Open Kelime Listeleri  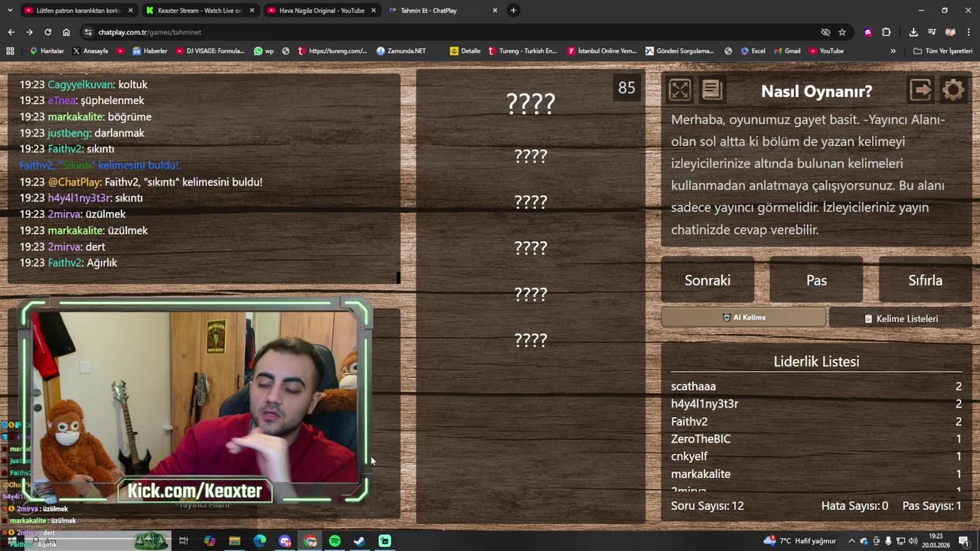click(901, 318)
